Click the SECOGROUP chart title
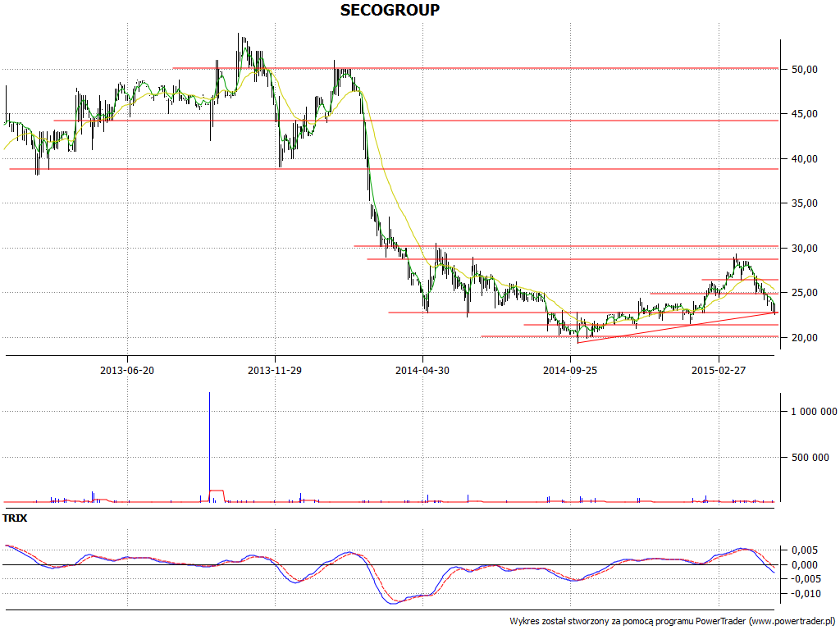The width and height of the screenshot is (840, 630). click(390, 10)
